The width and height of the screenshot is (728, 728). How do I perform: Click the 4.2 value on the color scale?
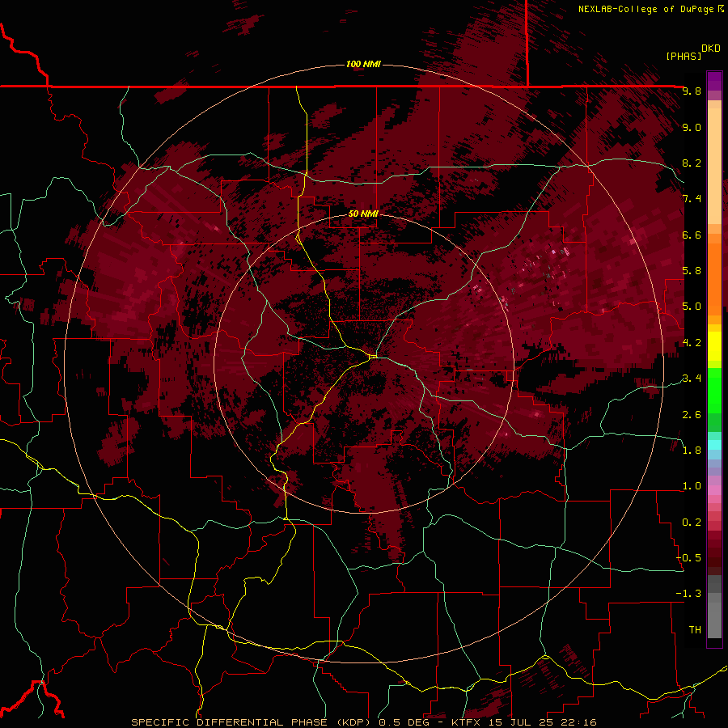point(692,343)
